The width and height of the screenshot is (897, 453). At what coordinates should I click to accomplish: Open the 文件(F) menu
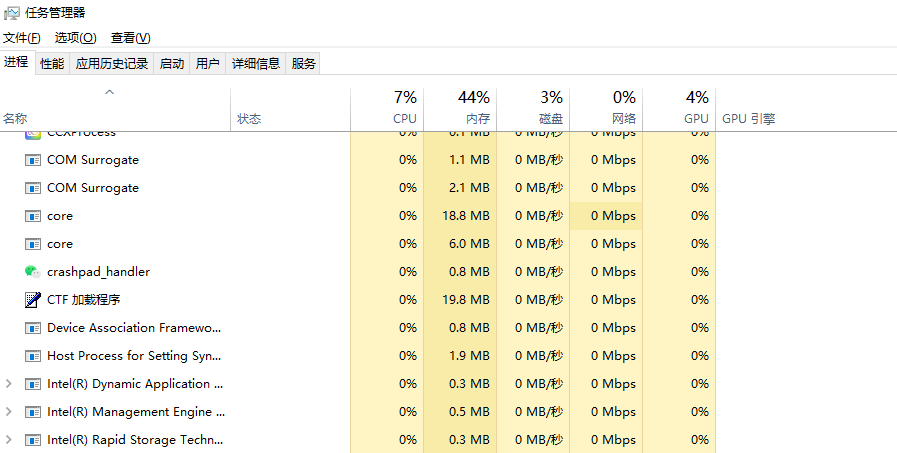coord(21,38)
